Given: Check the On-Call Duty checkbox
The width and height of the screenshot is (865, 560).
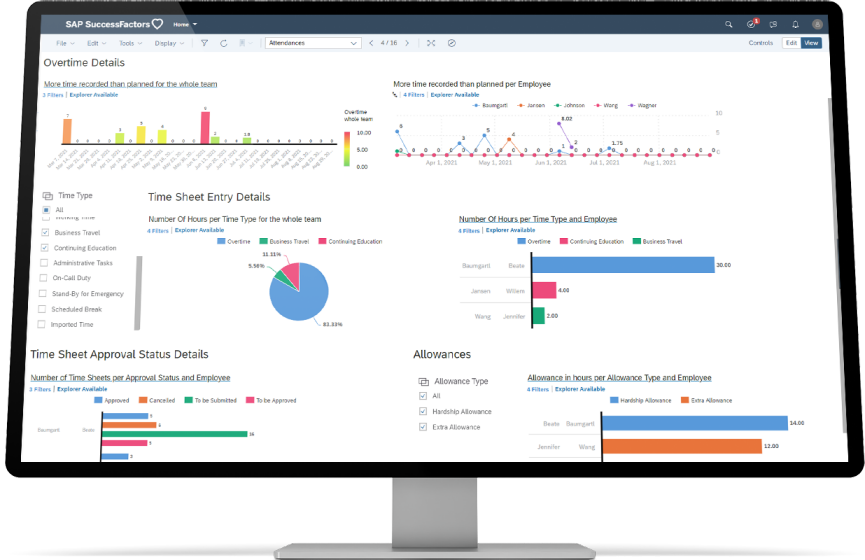Looking at the screenshot, I should (43, 278).
